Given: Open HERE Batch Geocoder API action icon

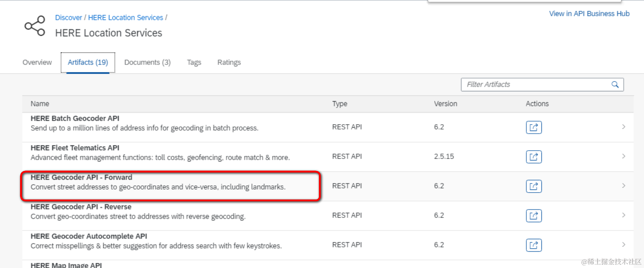Looking at the screenshot, I should tap(534, 127).
